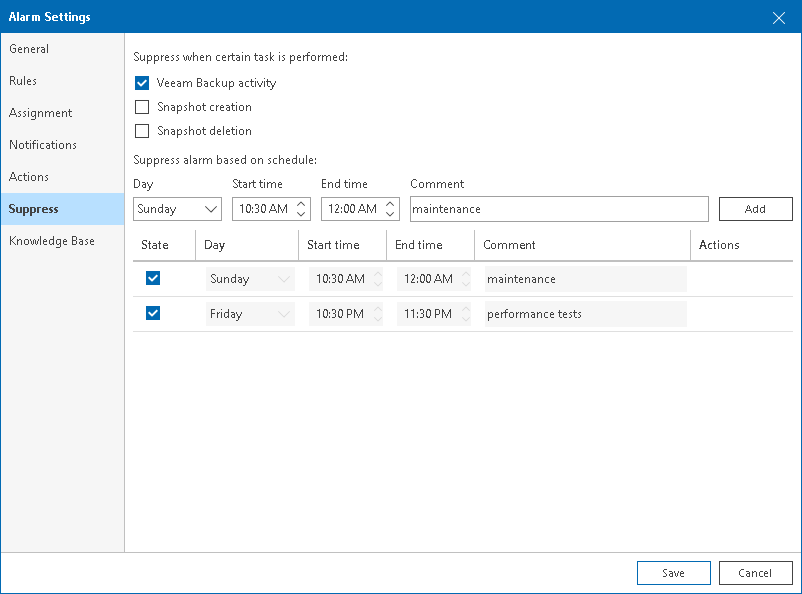
Task: Open Sunday day selector in the table
Action: (x=249, y=278)
